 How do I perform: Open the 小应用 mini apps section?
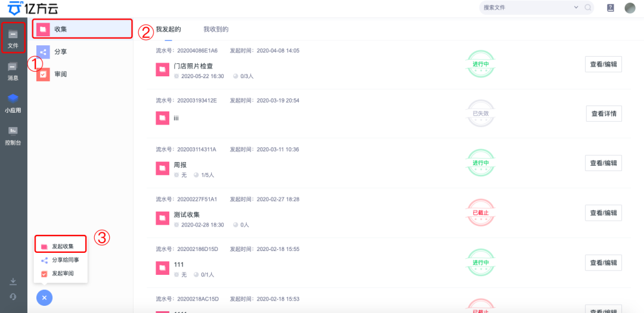point(13,102)
